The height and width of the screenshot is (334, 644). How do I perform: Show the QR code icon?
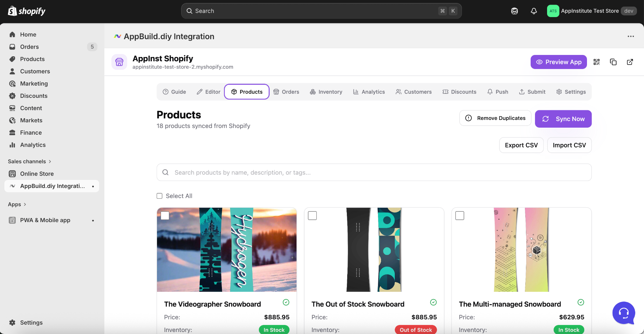coord(596,62)
